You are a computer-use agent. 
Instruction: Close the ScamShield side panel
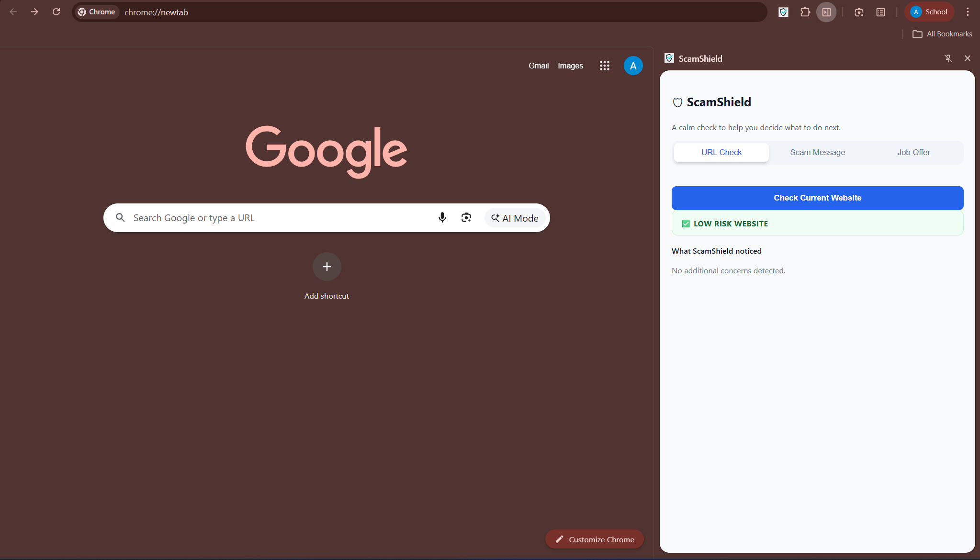(968, 58)
